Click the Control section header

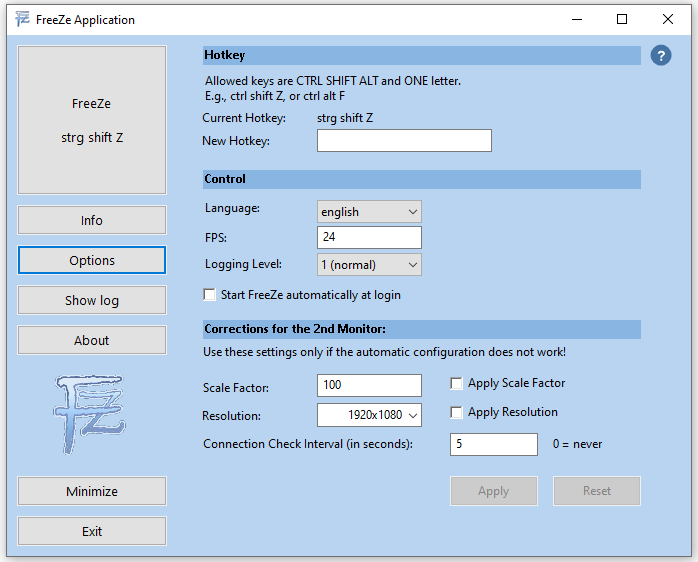point(422,179)
